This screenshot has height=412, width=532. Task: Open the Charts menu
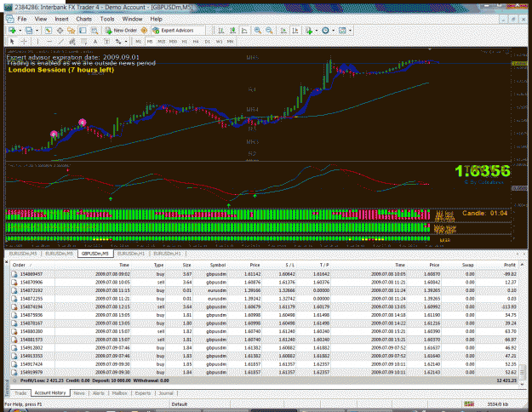point(83,19)
